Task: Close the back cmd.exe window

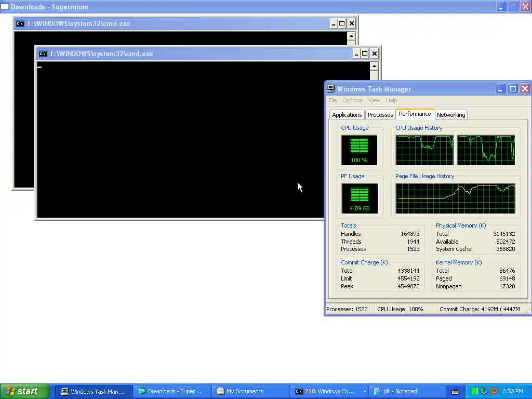Action: click(352, 23)
